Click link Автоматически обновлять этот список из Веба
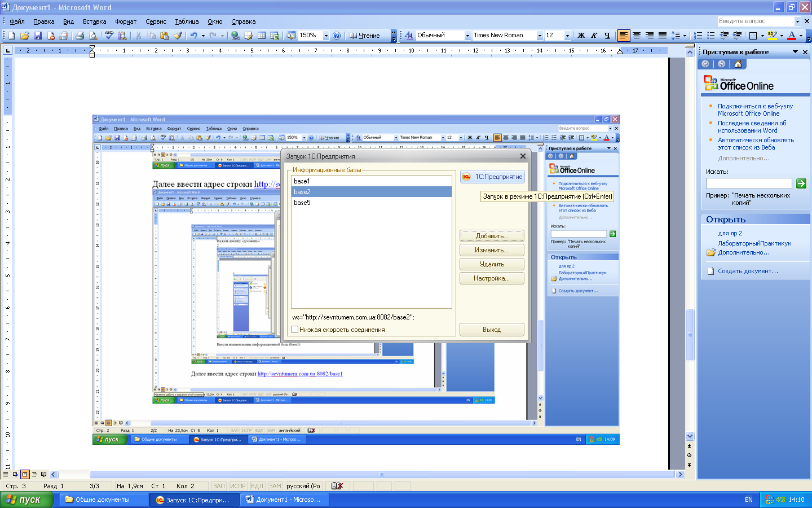This screenshot has width=812, height=508. 756,143
